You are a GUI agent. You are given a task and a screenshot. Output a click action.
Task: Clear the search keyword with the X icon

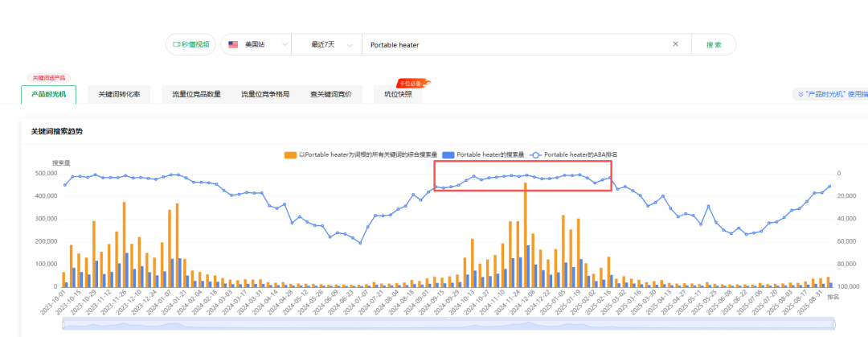click(x=675, y=44)
